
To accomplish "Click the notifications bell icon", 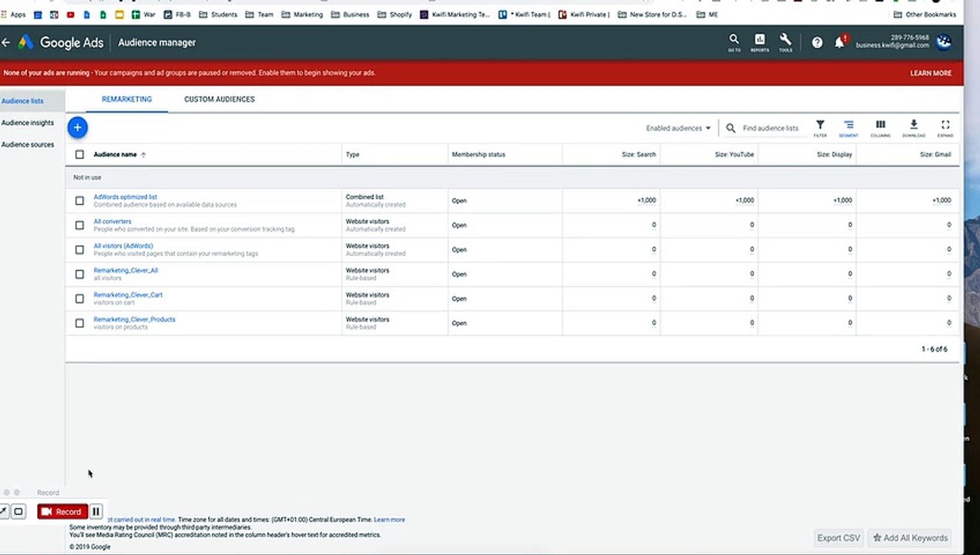I will pyautogui.click(x=839, y=43).
